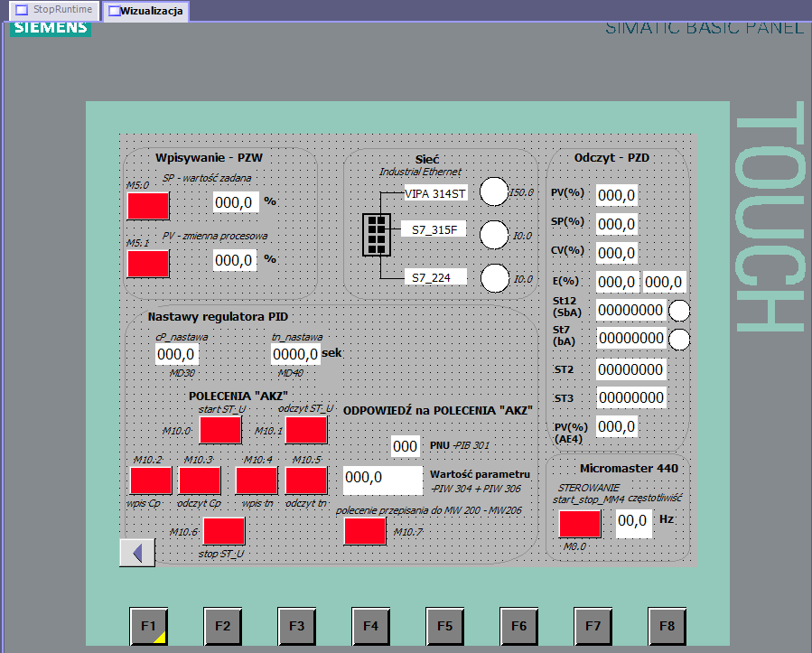Image resolution: width=812 pixels, height=653 pixels.
Task: Toggle the M10.6 stop ST_U button
Action: click(224, 531)
